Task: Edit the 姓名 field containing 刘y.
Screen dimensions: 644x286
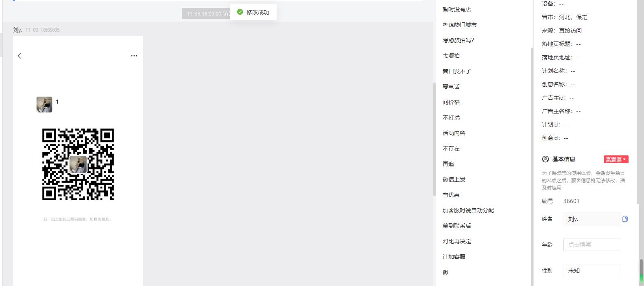Action: point(592,219)
